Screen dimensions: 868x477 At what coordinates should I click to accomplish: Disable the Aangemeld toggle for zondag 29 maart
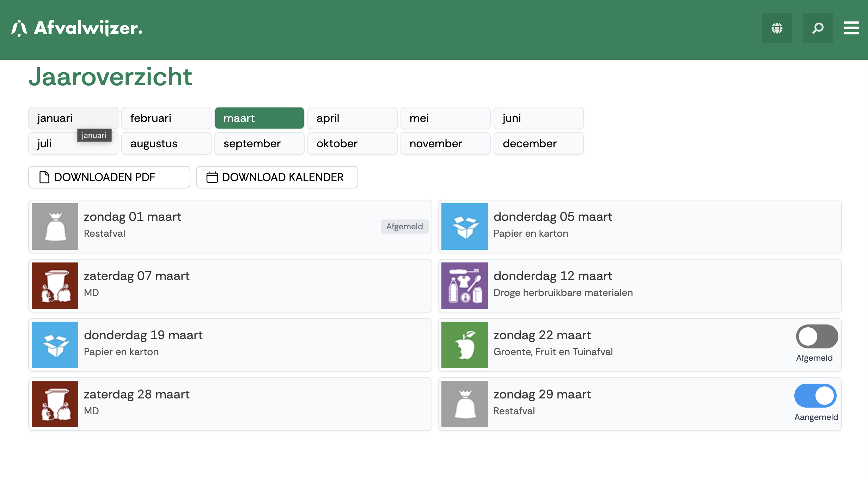click(x=815, y=396)
